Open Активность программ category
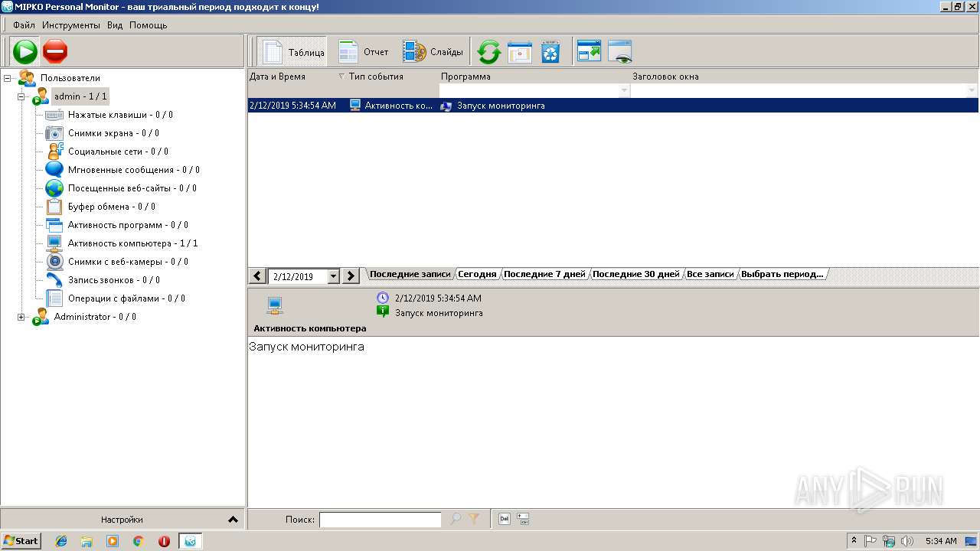This screenshot has width=980, height=551. (x=128, y=225)
